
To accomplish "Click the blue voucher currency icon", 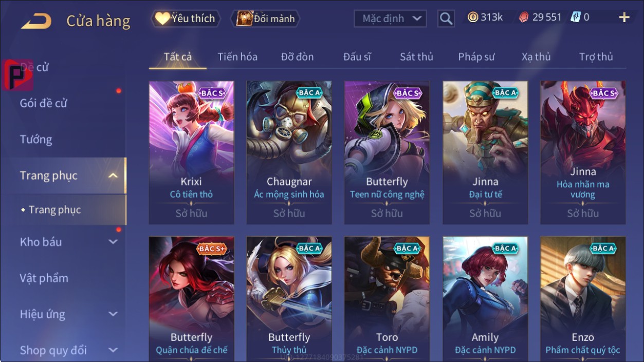I will pyautogui.click(x=575, y=17).
